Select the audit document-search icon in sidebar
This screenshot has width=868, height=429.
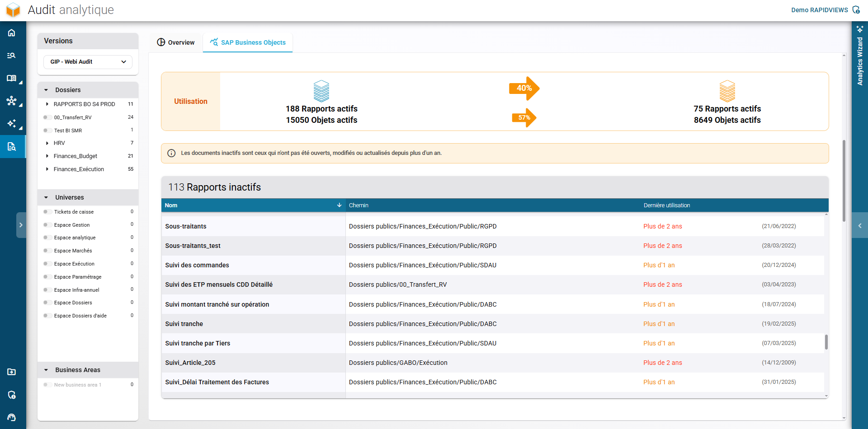tap(12, 146)
